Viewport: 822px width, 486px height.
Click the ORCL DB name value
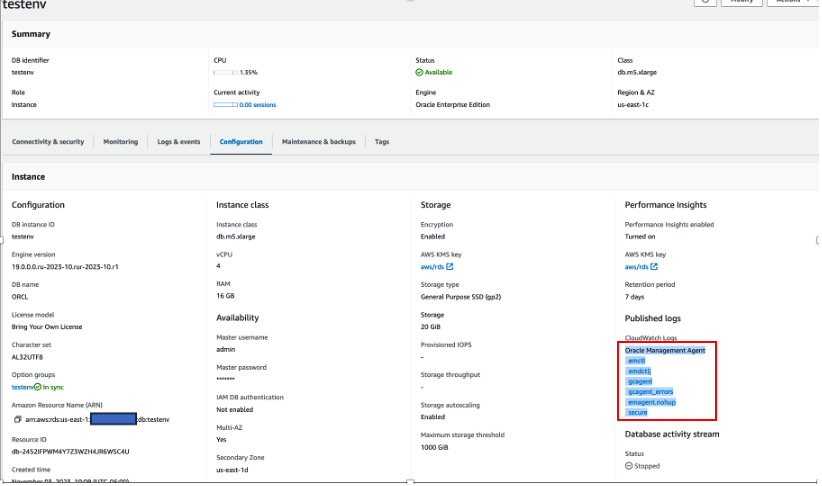pyautogui.click(x=20, y=297)
